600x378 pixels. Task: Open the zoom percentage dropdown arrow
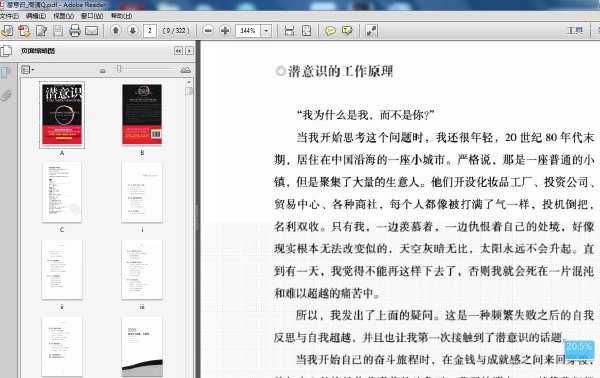coord(266,31)
